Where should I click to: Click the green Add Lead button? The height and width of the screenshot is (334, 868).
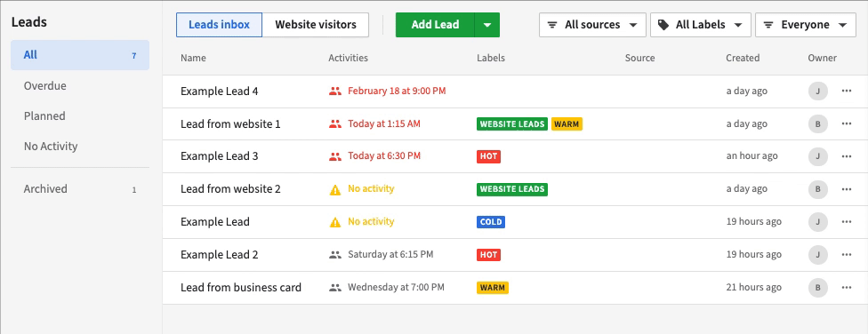(x=435, y=25)
